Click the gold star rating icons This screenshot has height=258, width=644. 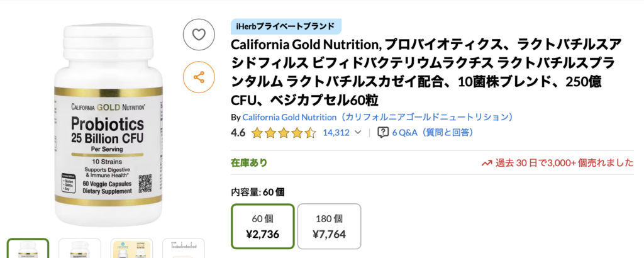pyautogui.click(x=283, y=133)
